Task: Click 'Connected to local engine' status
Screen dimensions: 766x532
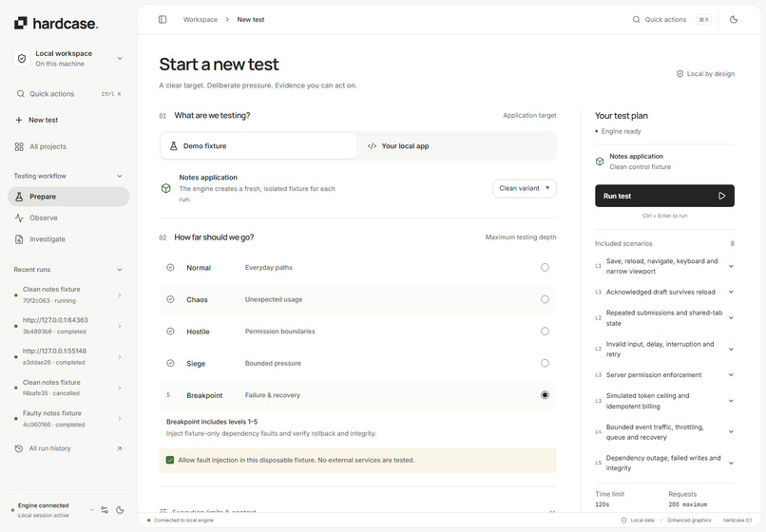Action: [x=183, y=521]
